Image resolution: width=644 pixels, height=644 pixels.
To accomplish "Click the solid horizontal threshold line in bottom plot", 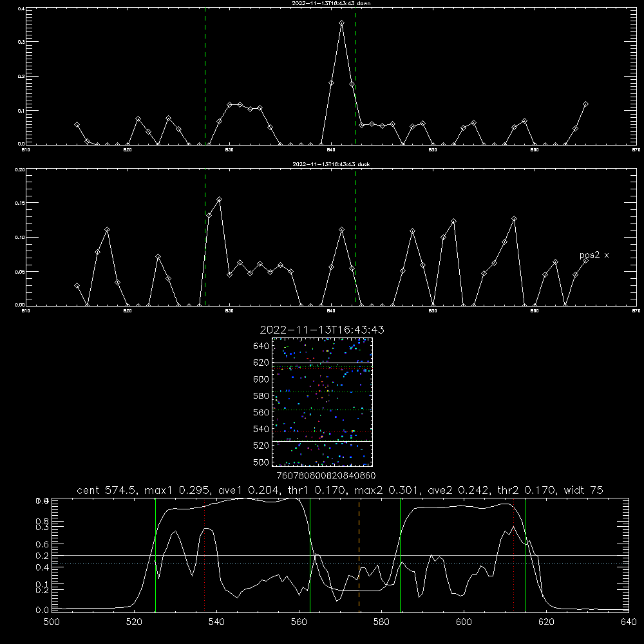I will (340, 555).
